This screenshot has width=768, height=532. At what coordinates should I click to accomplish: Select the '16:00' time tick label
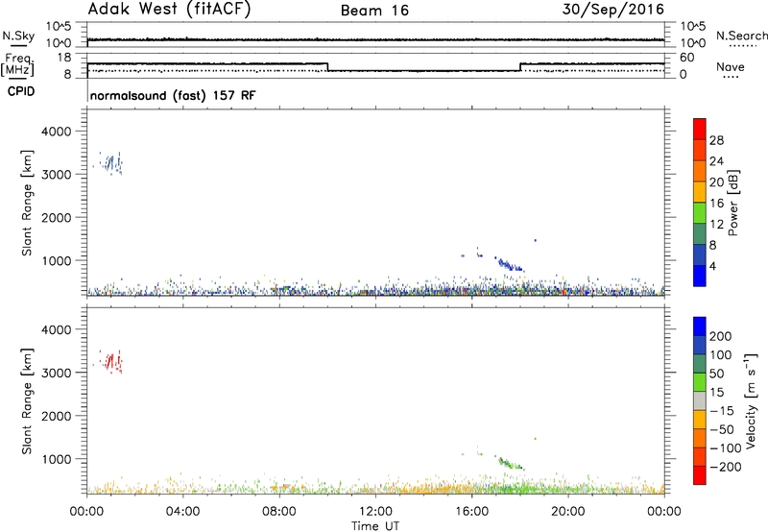coord(471,512)
